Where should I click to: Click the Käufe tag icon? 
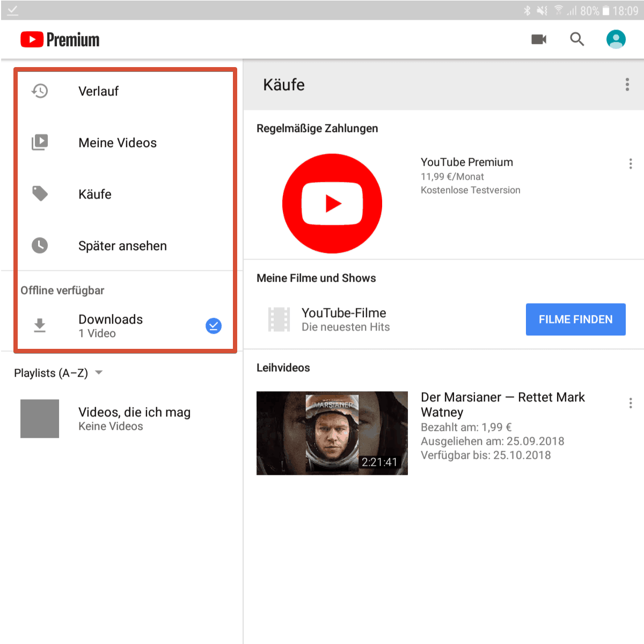pyautogui.click(x=40, y=194)
